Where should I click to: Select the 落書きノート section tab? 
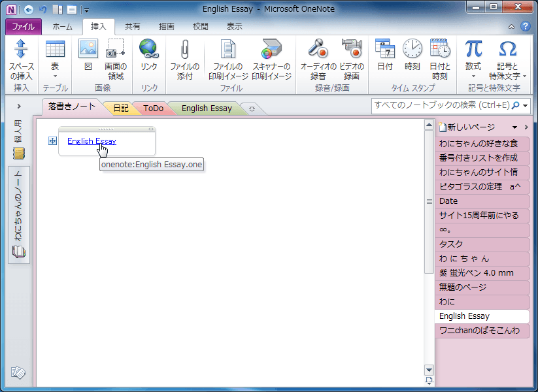(72, 106)
